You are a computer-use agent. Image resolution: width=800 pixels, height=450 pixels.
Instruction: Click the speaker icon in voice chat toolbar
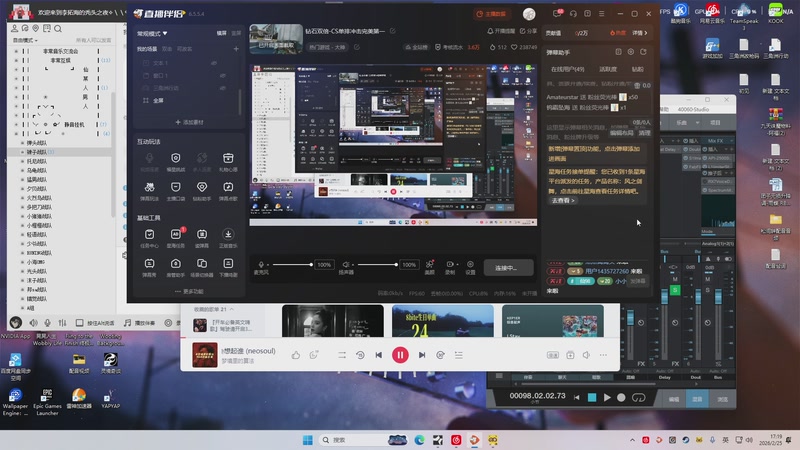point(33,323)
